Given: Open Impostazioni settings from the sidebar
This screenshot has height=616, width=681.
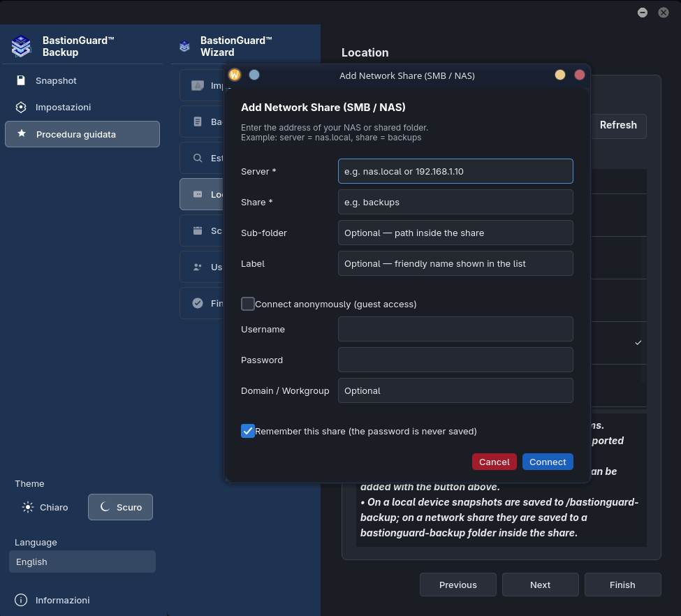Looking at the screenshot, I should point(82,108).
